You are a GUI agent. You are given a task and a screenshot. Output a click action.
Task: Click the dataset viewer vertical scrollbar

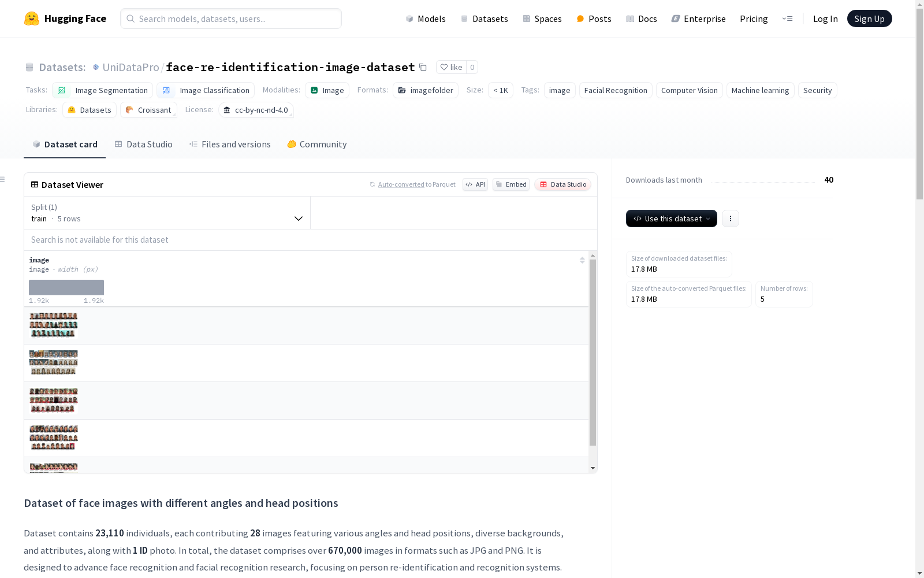(x=593, y=353)
